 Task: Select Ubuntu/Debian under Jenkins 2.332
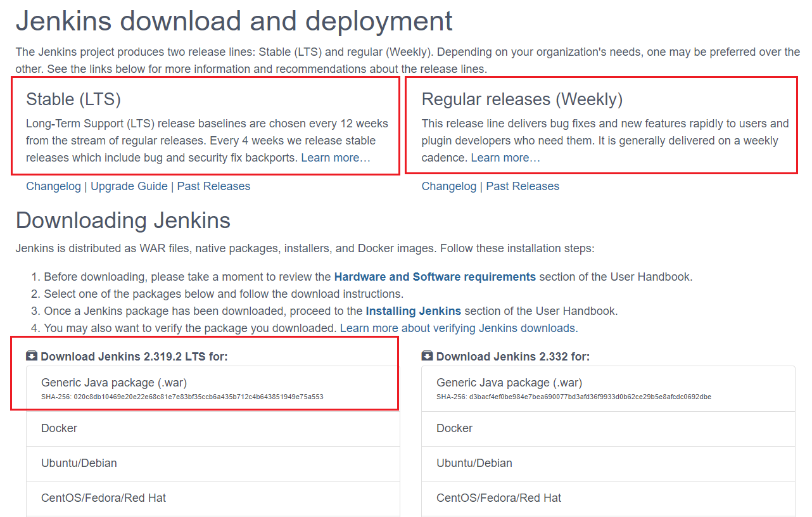point(608,463)
